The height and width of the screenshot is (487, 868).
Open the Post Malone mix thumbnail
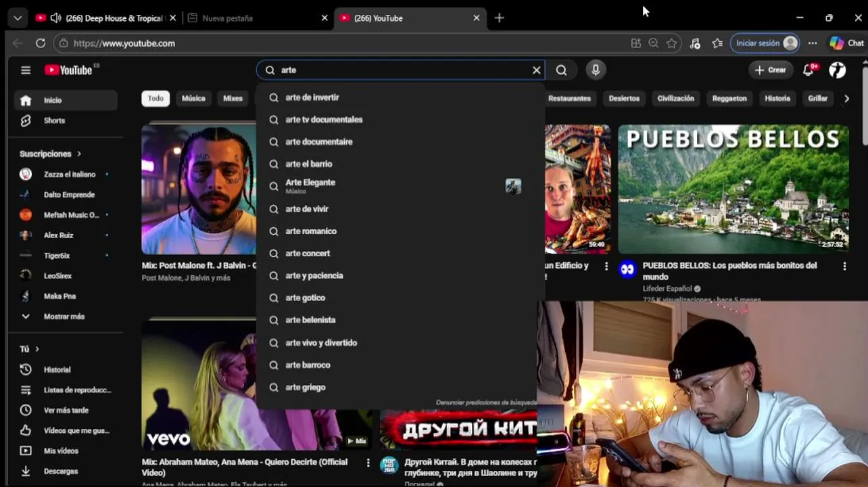(x=199, y=189)
